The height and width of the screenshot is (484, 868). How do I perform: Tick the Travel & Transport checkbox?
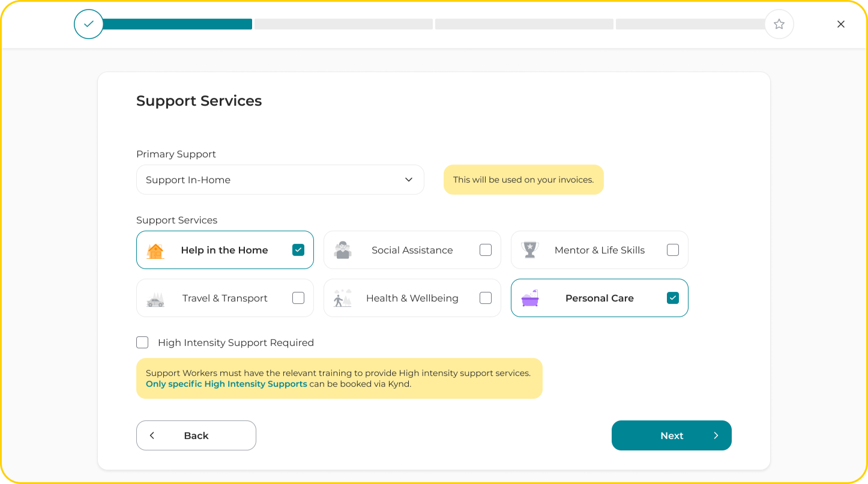tap(298, 298)
